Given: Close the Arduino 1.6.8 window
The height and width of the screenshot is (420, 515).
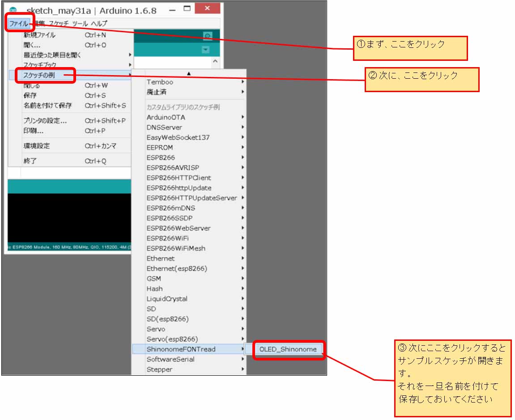Looking at the screenshot, I should pyautogui.click(x=207, y=8).
